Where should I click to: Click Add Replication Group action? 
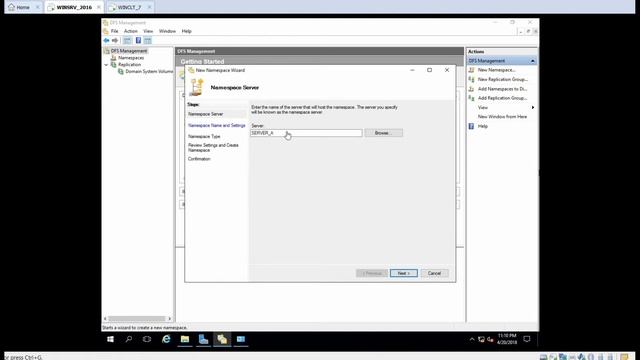tap(502, 98)
